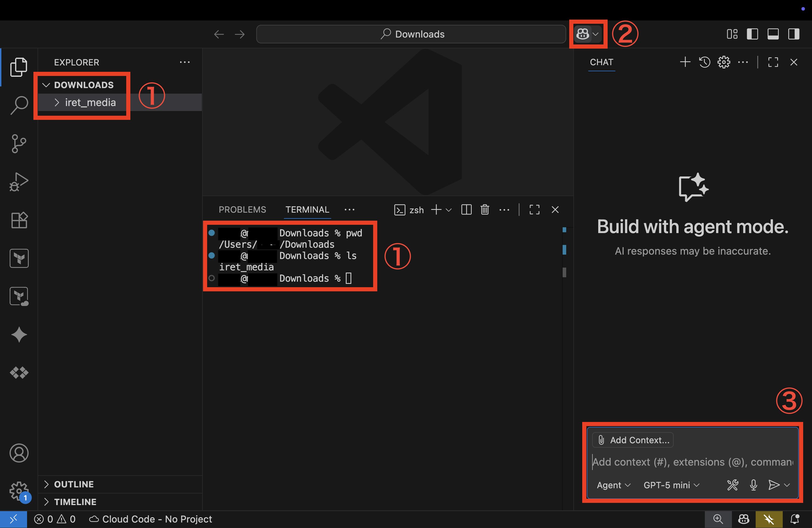Kill terminal with the trash icon
The image size is (812, 528).
point(485,209)
